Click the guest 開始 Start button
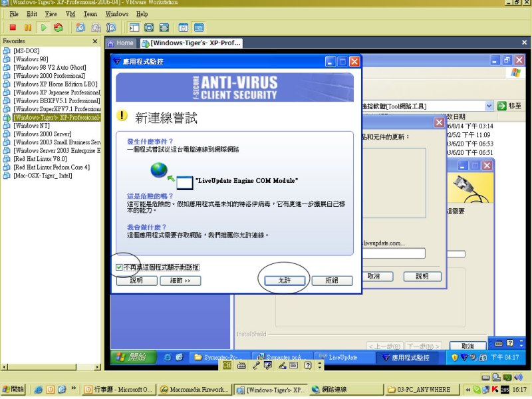The height and width of the screenshot is (399, 532). 134,357
